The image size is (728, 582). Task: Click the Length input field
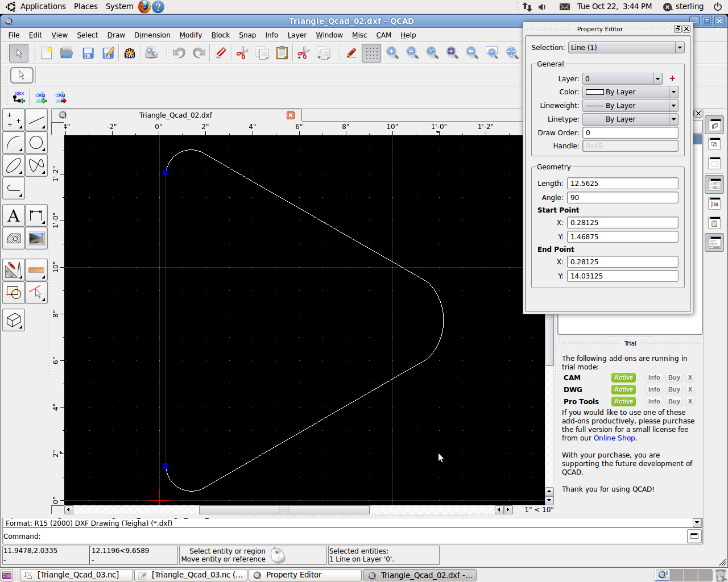coord(622,184)
